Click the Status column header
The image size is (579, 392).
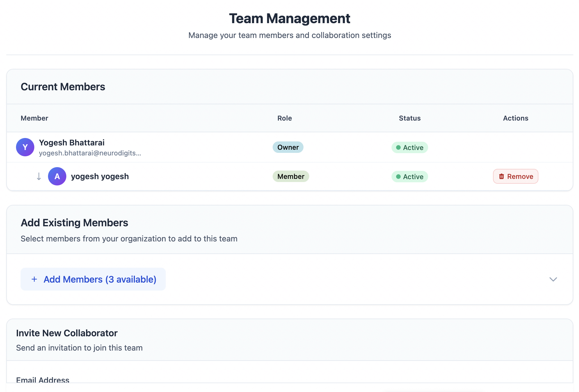[410, 118]
